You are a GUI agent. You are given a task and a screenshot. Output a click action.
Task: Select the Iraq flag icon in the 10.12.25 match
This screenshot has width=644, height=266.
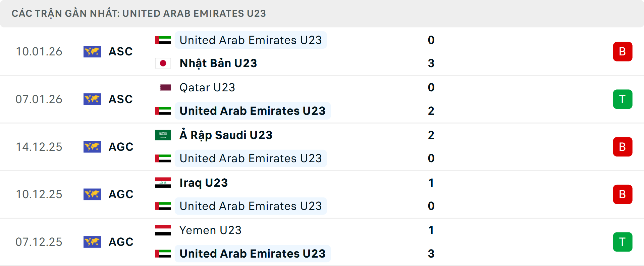coord(163,183)
